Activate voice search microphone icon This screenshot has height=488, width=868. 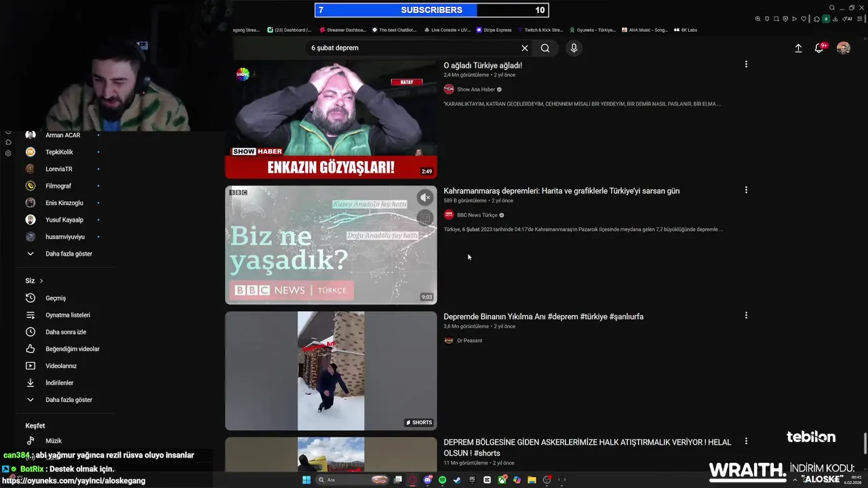point(574,48)
